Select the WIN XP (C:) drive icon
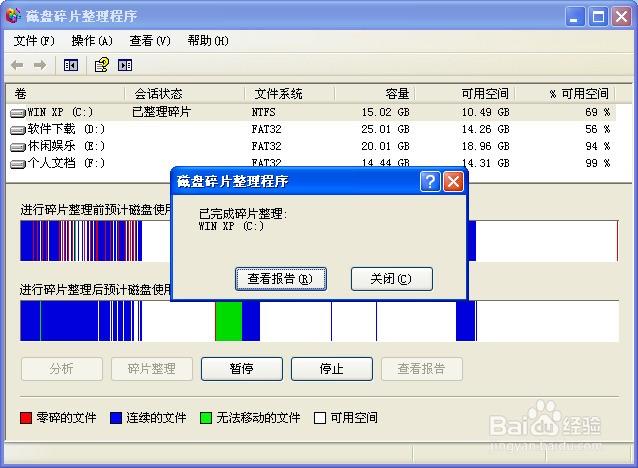The width and height of the screenshot is (638, 468). tap(18, 113)
